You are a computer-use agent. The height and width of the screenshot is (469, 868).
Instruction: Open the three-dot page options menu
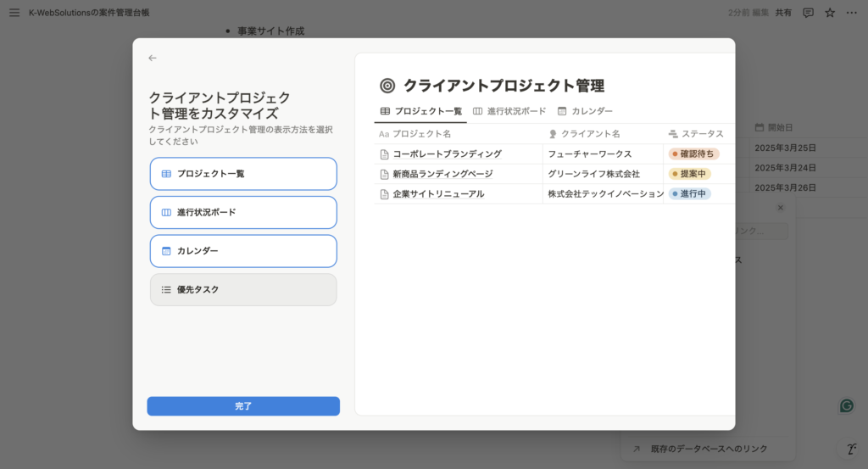point(852,13)
